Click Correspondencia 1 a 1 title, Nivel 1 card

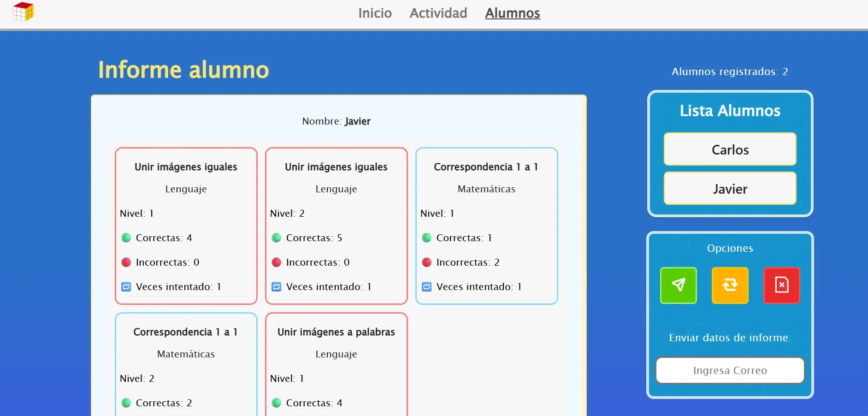[x=486, y=167]
